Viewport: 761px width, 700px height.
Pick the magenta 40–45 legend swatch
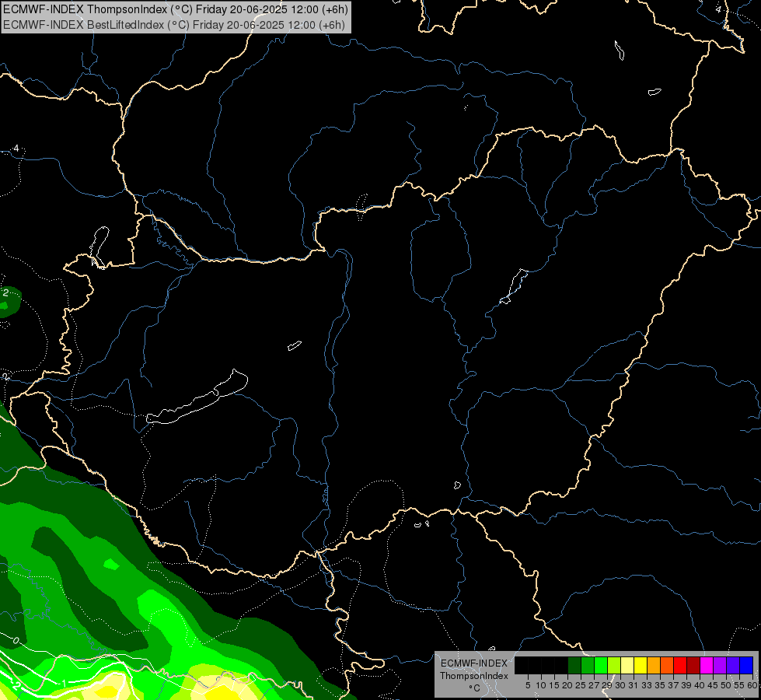point(707,665)
